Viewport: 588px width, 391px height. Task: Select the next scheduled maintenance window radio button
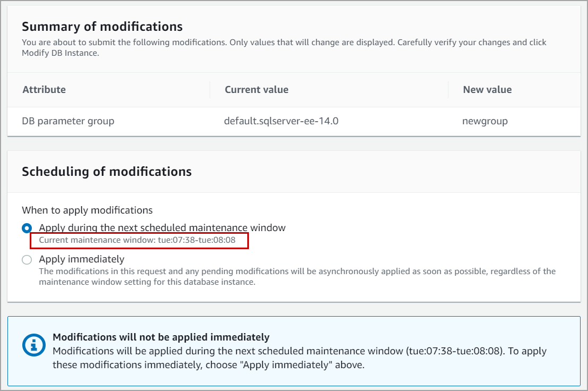pos(27,228)
